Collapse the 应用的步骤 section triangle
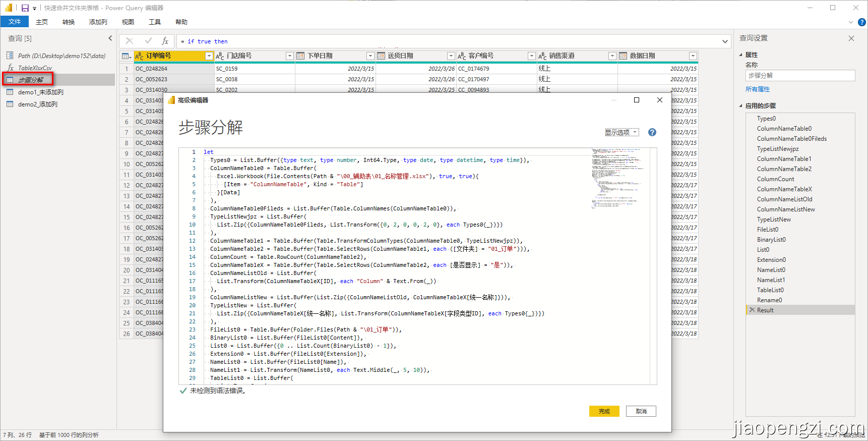Viewport: 868px width, 441px height. pos(741,106)
